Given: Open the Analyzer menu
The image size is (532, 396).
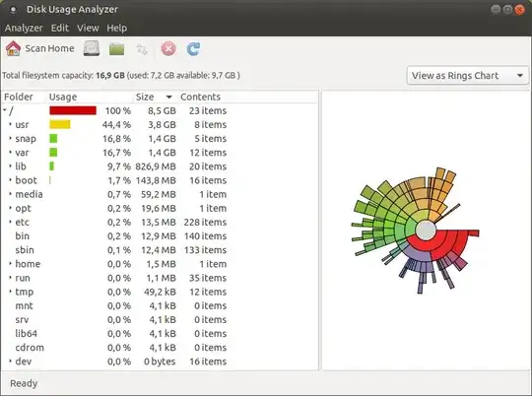Looking at the screenshot, I should tap(24, 28).
